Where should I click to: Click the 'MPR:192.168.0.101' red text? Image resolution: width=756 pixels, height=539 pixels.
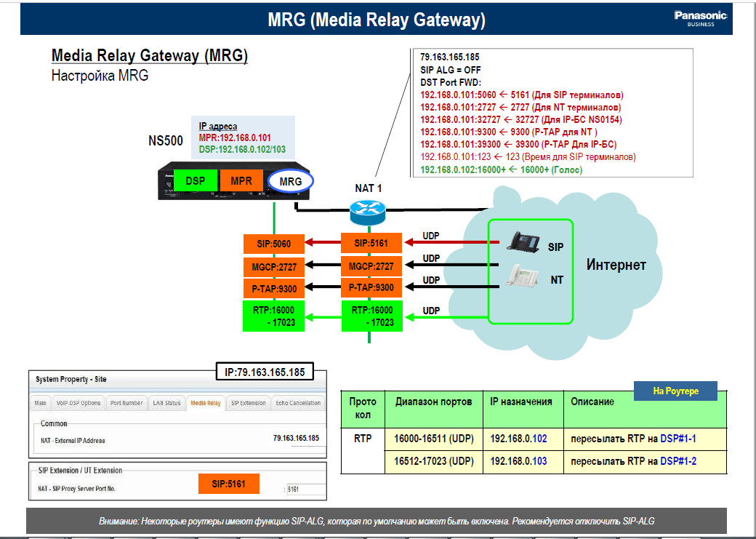pyautogui.click(x=235, y=137)
